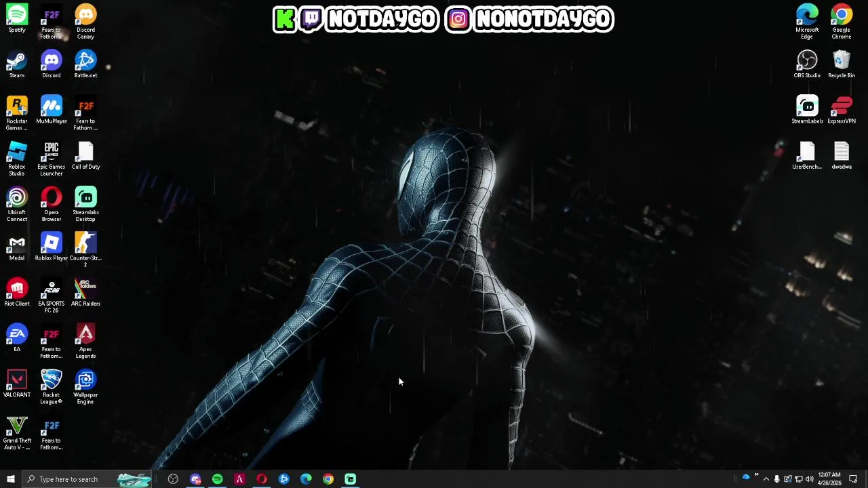
Task: Open Battle.net from the taskbar
Action: 283,479
